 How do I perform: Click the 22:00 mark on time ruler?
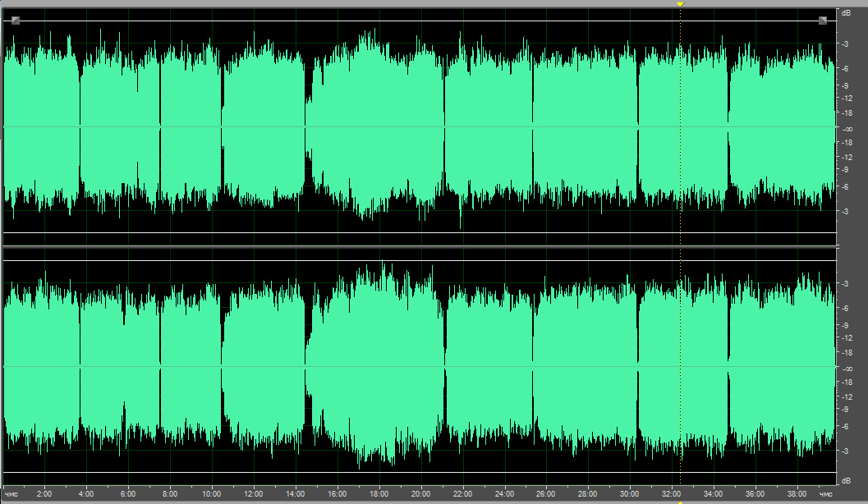coord(462,494)
